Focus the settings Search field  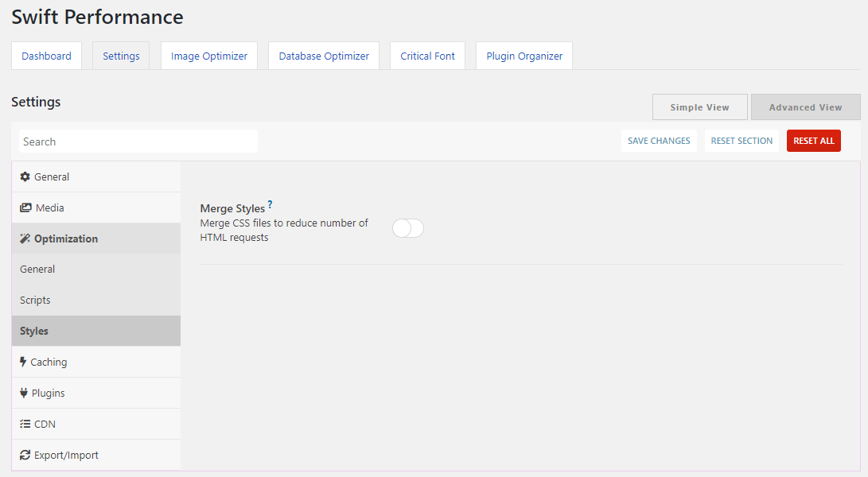138,142
